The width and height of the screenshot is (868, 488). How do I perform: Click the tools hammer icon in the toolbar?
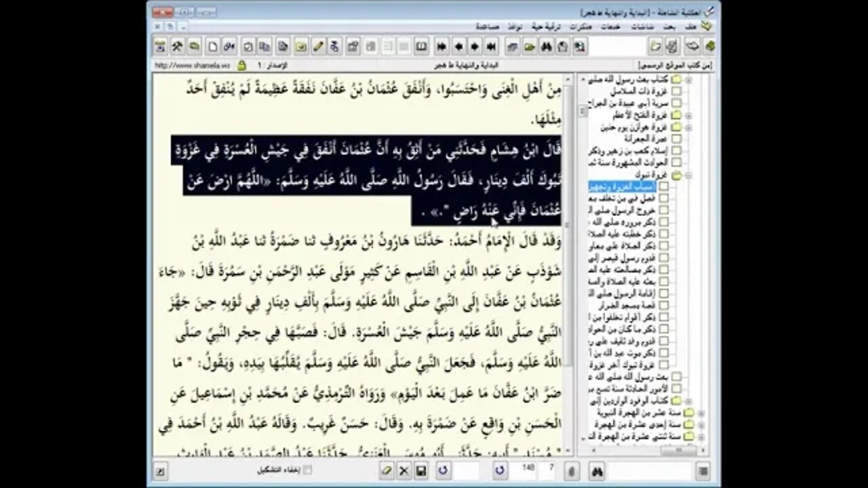(x=178, y=46)
